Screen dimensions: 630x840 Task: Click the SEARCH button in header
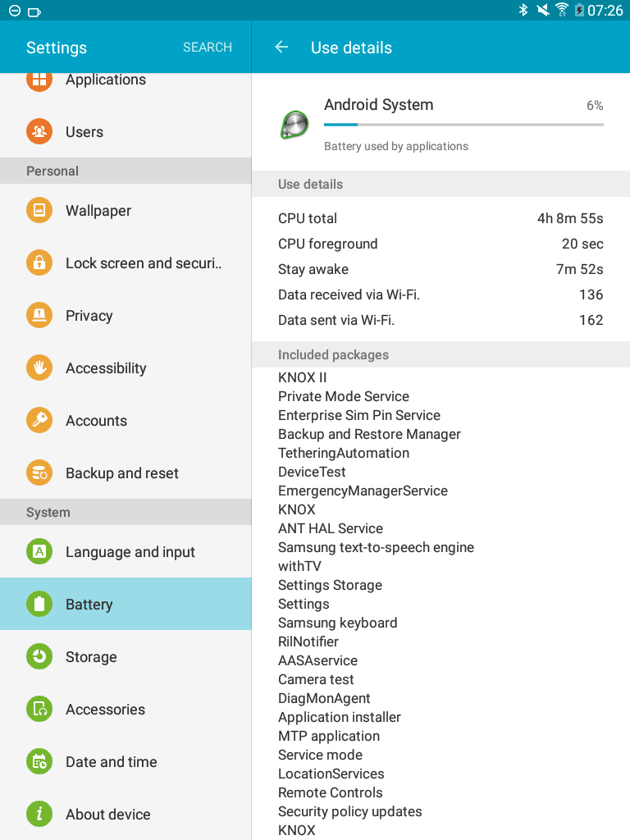[208, 47]
